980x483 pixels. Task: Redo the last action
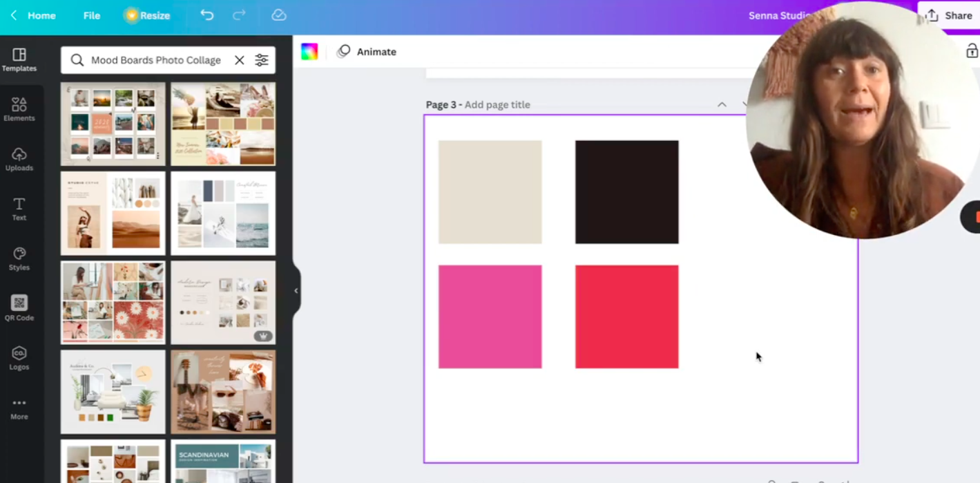239,15
